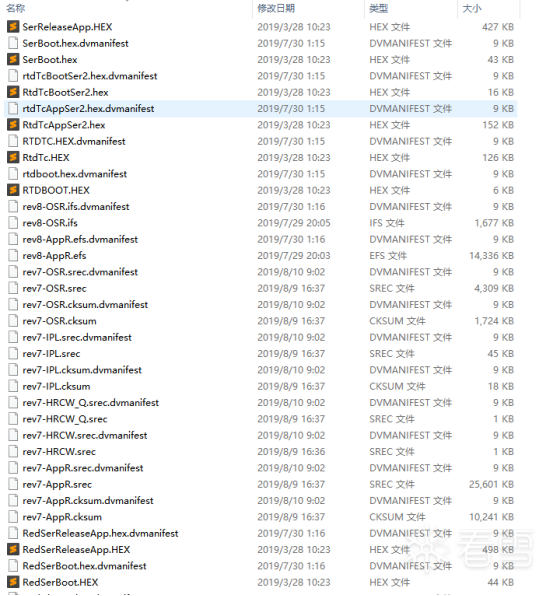Select file name rev8-OSR.ifs
This screenshot has height=596, width=554.
[50, 223]
